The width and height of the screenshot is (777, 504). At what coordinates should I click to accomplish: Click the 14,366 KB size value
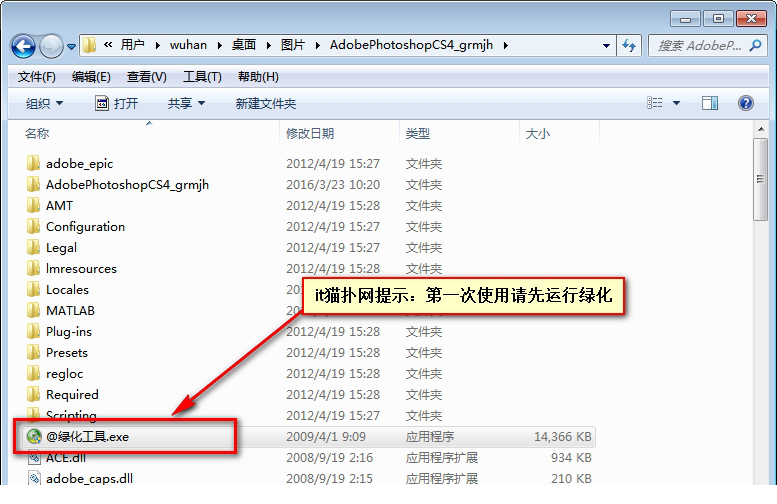pos(563,437)
